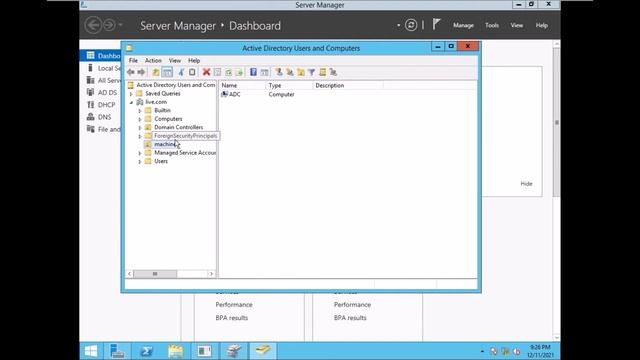Select Dashboard in Server Manager sidebar
640x360 pixels.
(x=100, y=56)
